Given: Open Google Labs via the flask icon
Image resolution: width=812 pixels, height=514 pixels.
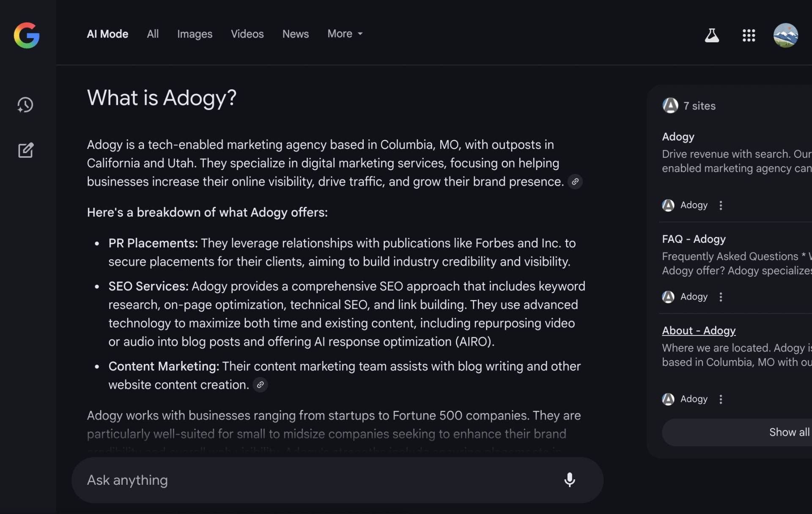Looking at the screenshot, I should point(712,35).
